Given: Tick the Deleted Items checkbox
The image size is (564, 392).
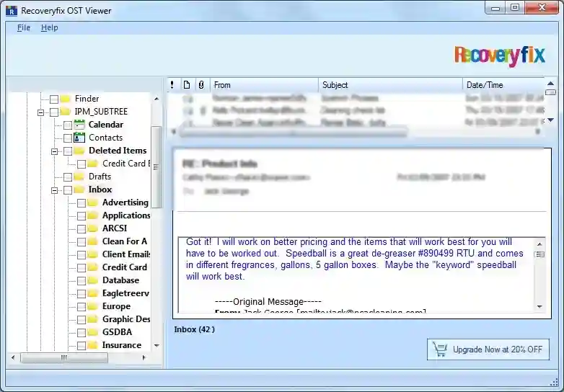Looking at the screenshot, I should (x=68, y=151).
